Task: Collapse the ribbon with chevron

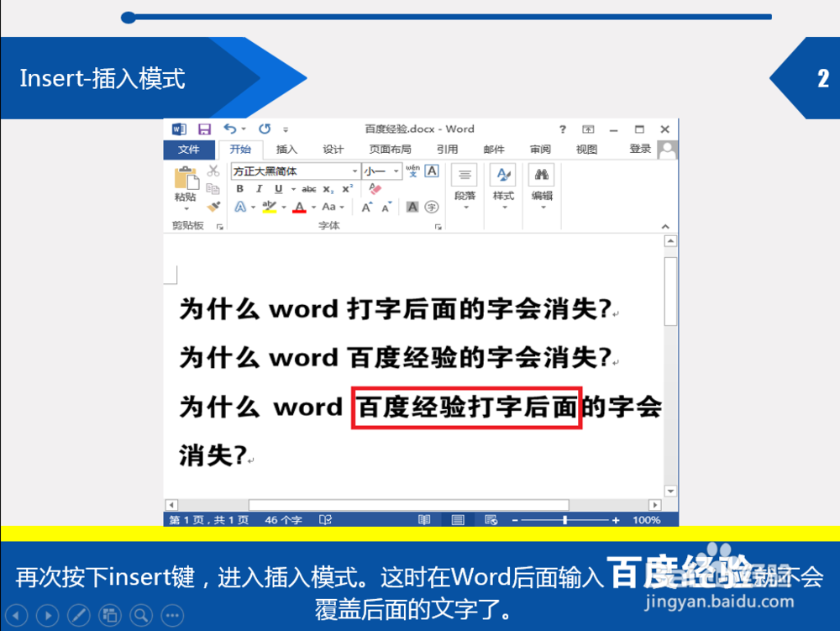Action: [x=665, y=227]
